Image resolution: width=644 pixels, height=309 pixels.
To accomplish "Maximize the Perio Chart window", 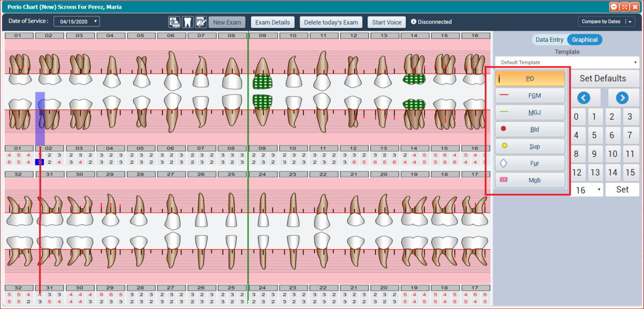I will [x=624, y=7].
